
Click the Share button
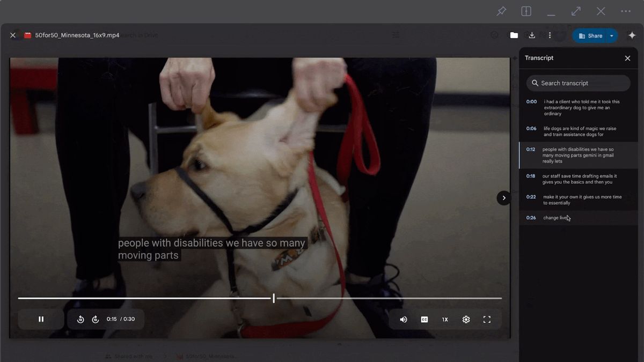pos(590,36)
